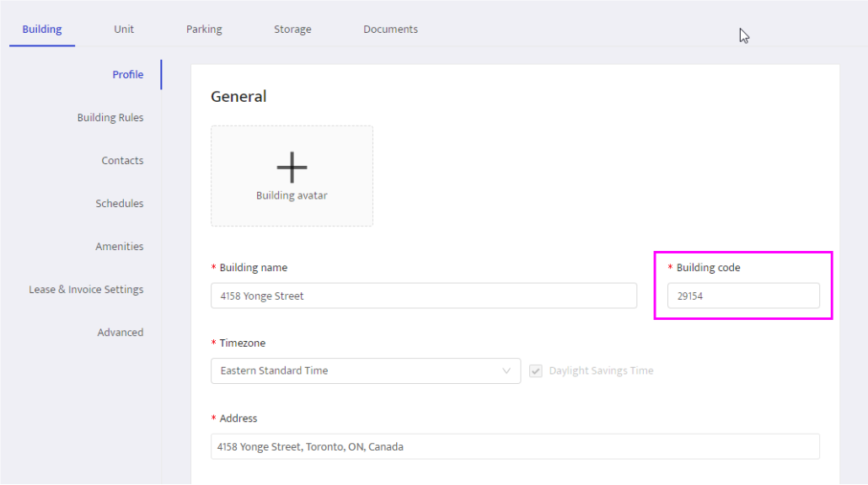The image size is (868, 485).
Task: Select the Building tab
Action: coord(42,29)
